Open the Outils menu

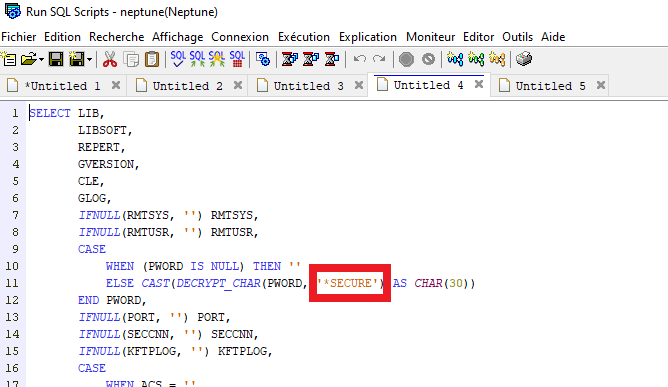pos(517,37)
